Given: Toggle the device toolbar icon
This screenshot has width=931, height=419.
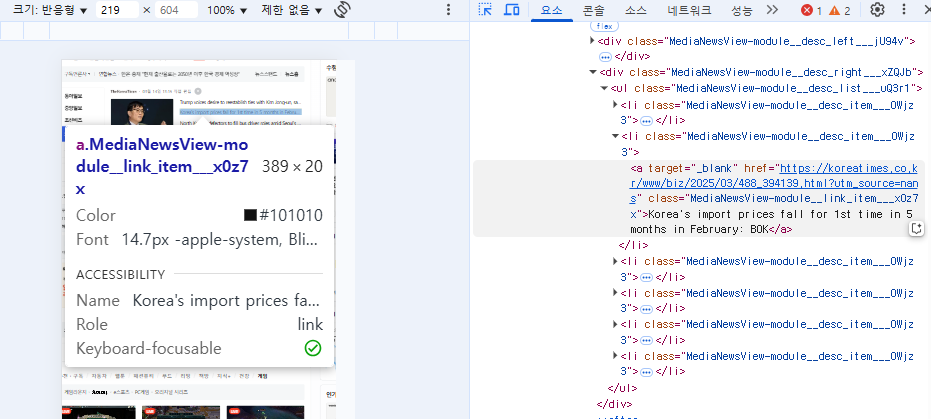Looking at the screenshot, I should coord(511,9).
